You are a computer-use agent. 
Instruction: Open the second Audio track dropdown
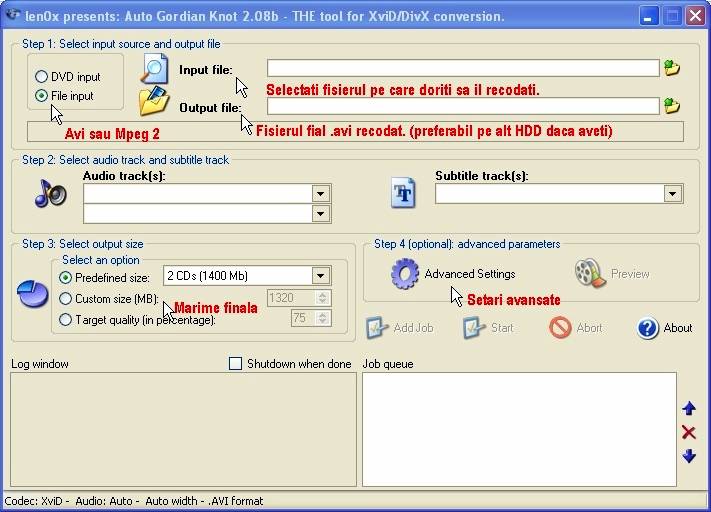tap(321, 214)
